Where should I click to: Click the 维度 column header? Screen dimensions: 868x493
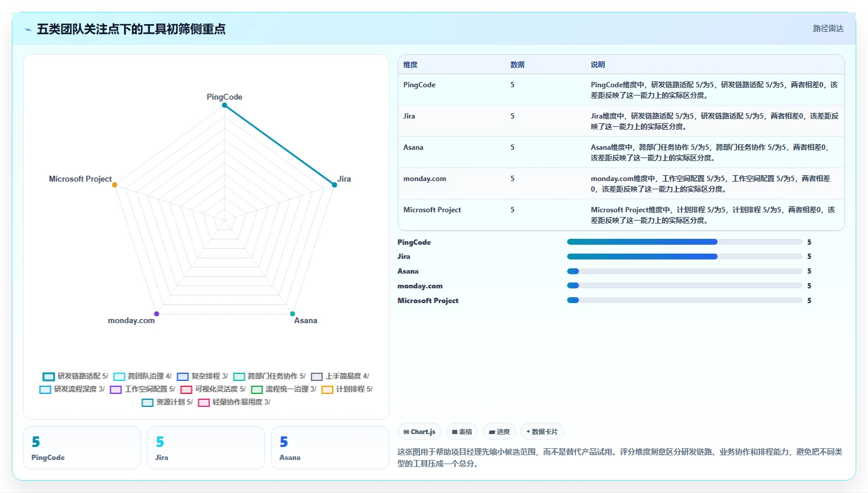point(410,65)
